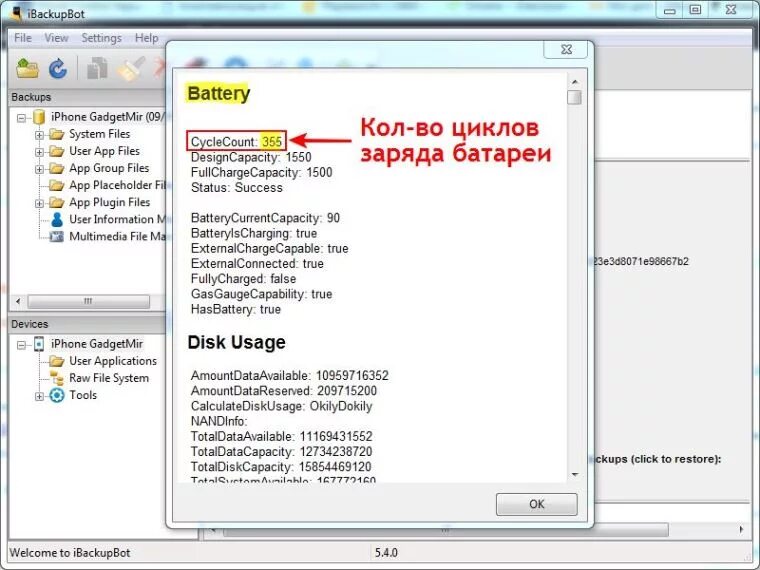Click TotalDataCapacity value line
The height and width of the screenshot is (570, 760).
pyautogui.click(x=282, y=452)
